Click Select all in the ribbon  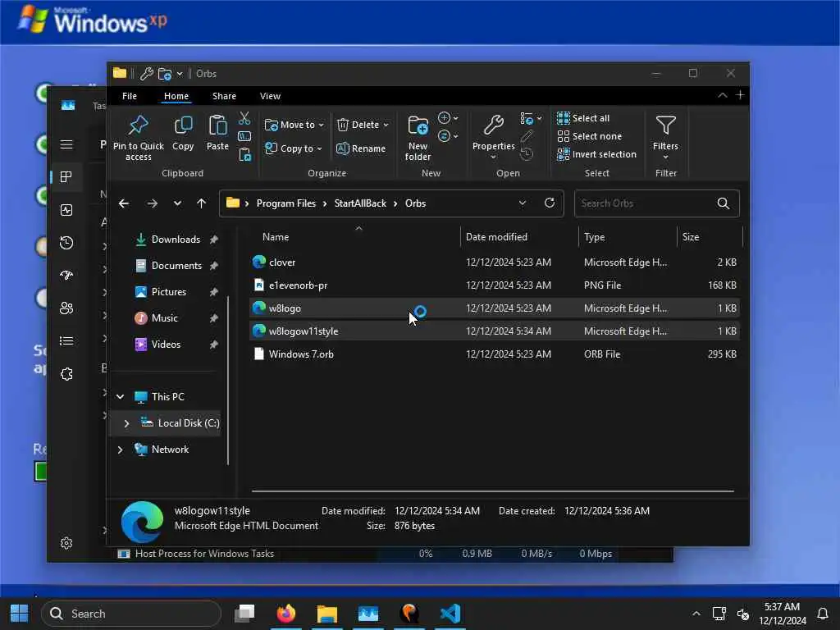[583, 118]
